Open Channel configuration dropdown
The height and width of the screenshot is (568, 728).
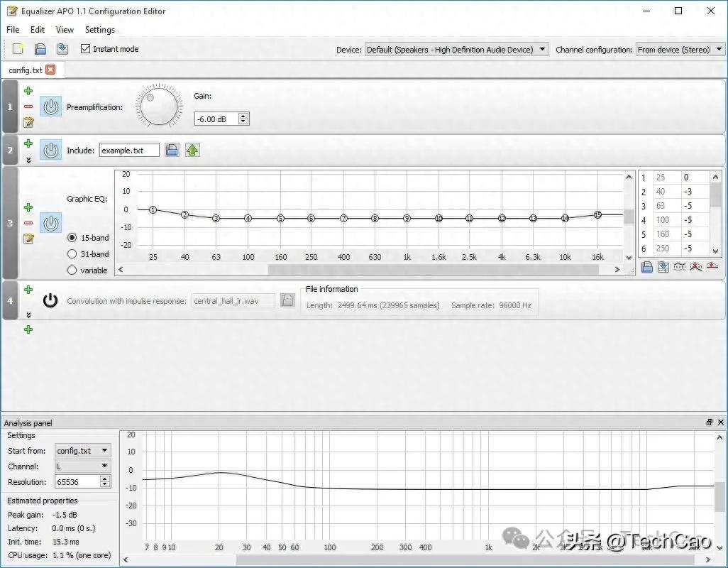(x=680, y=49)
